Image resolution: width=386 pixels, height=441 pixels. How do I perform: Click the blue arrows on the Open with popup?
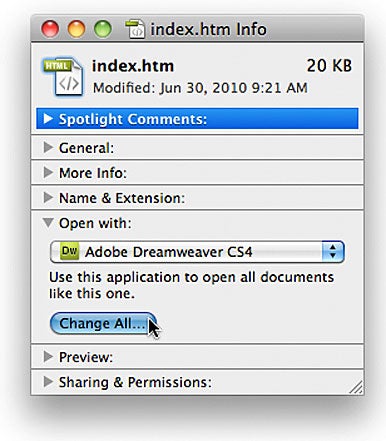[x=333, y=252]
